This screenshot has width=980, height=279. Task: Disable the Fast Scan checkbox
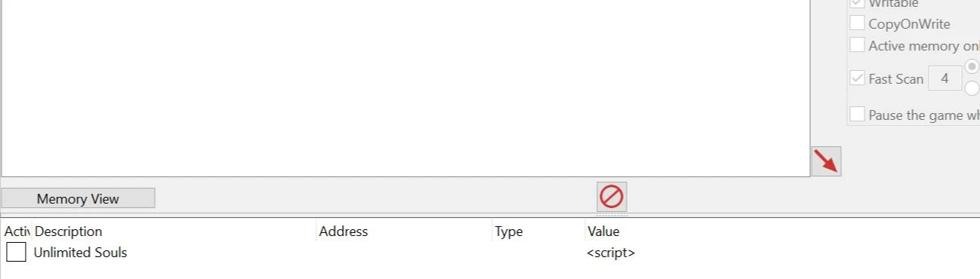coord(857,78)
